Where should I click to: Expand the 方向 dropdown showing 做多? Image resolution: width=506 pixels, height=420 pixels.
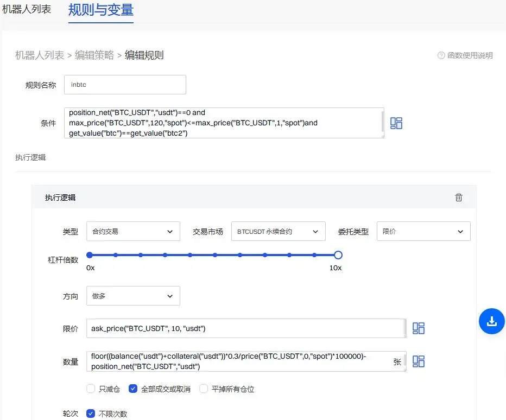coord(133,296)
